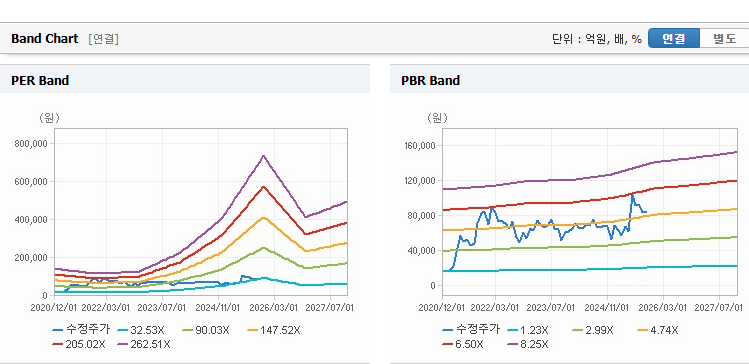
Task: Click the 120,000 axis label in PBR chart
Action: 419,181
